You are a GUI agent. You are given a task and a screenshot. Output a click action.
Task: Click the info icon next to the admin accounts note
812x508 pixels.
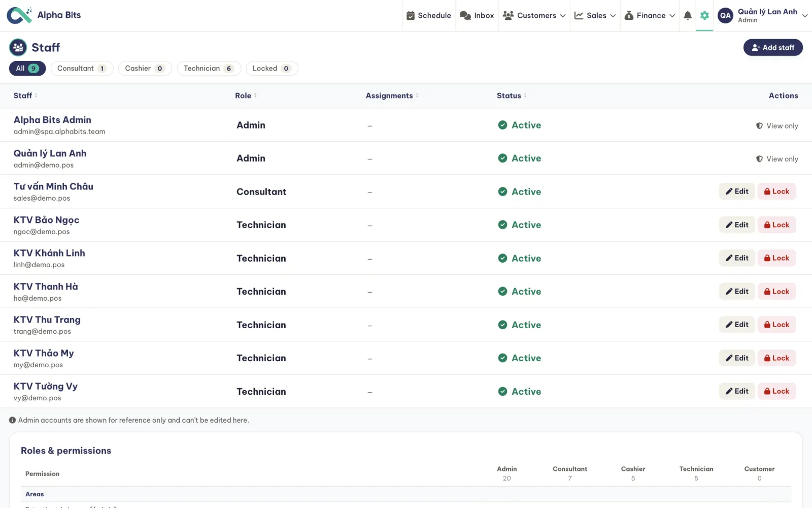point(13,420)
